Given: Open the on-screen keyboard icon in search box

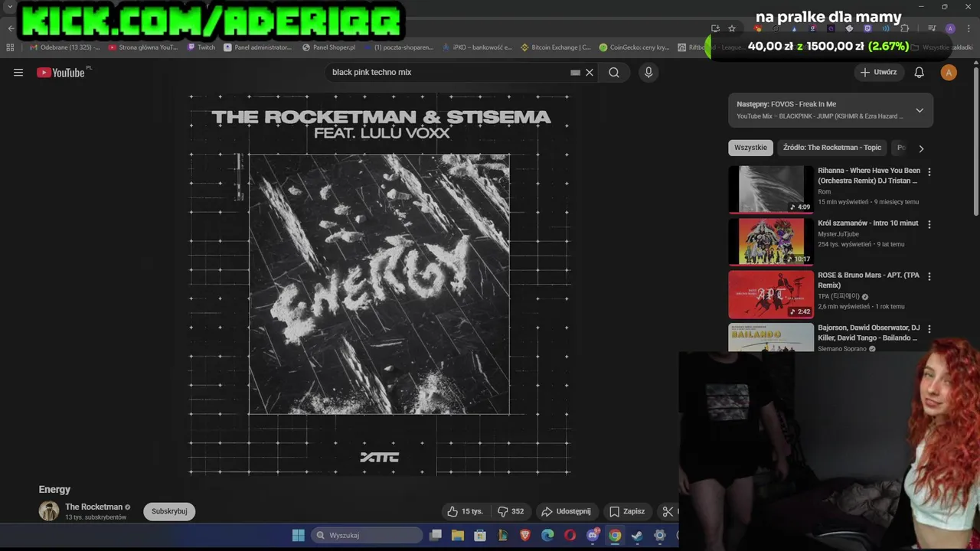Looking at the screenshot, I should pyautogui.click(x=575, y=73).
